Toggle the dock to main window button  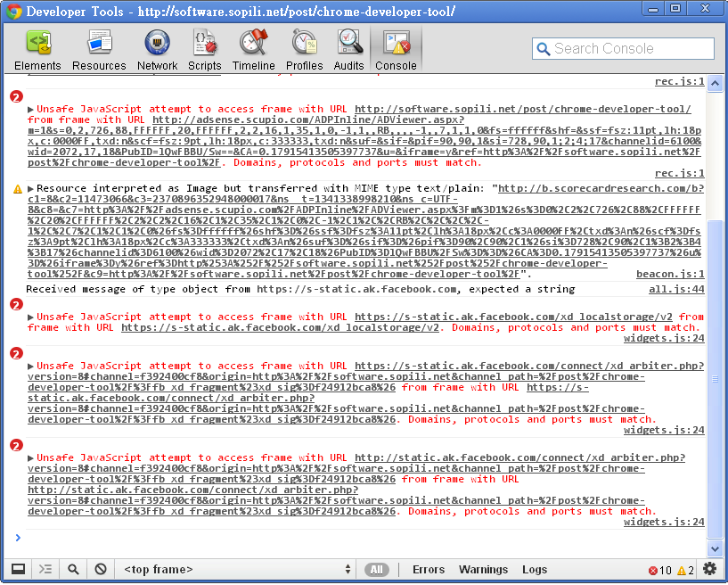click(x=18, y=570)
